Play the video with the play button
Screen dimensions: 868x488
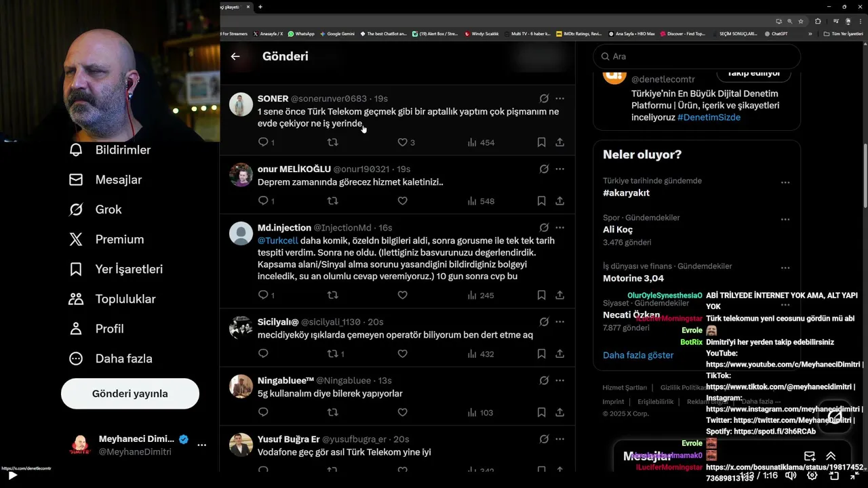point(12,475)
